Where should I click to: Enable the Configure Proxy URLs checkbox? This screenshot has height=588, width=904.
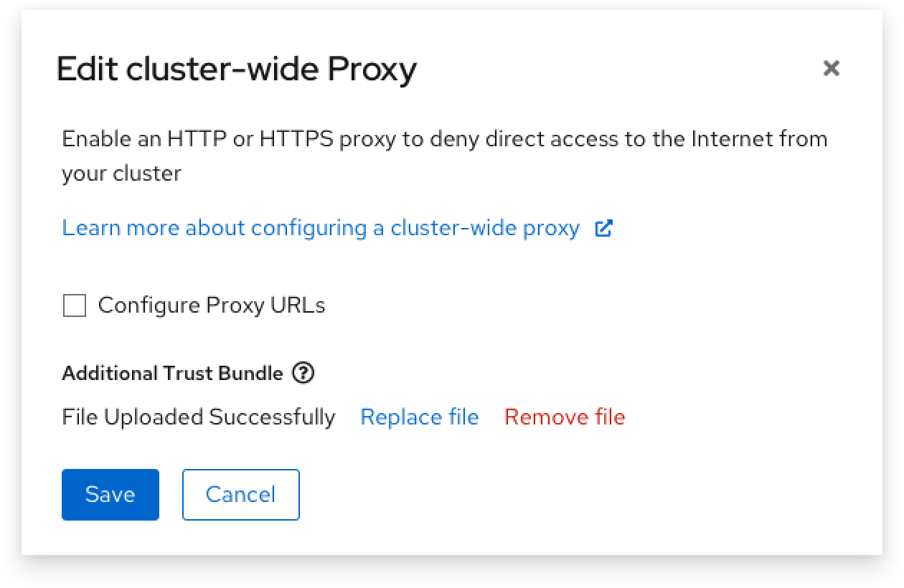[x=75, y=305]
